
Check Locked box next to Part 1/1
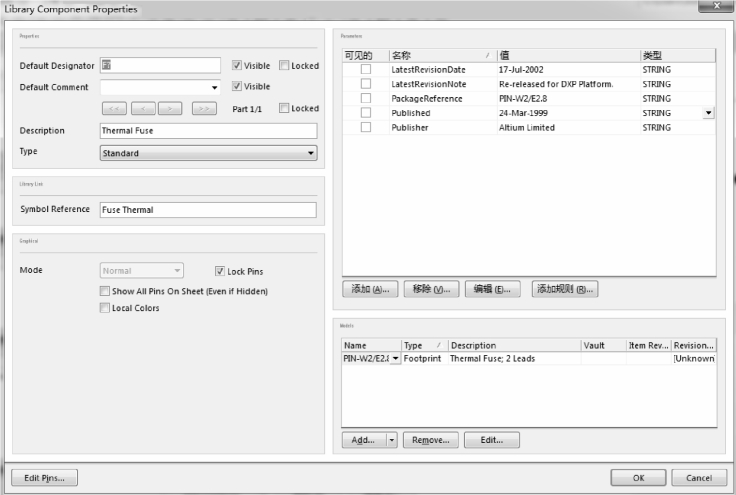coord(284,108)
